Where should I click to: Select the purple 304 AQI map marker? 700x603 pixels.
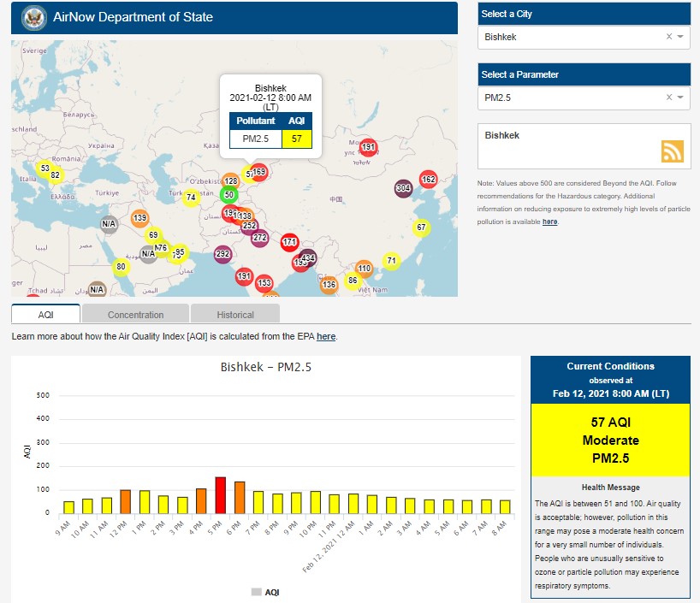point(403,188)
